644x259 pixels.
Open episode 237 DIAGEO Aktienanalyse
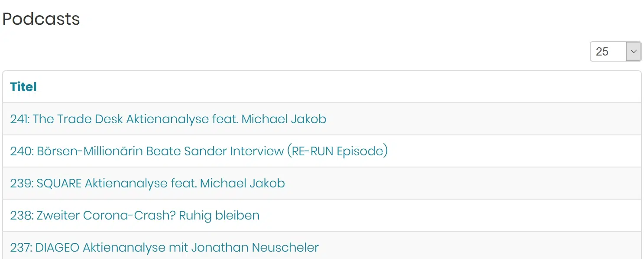click(x=164, y=247)
